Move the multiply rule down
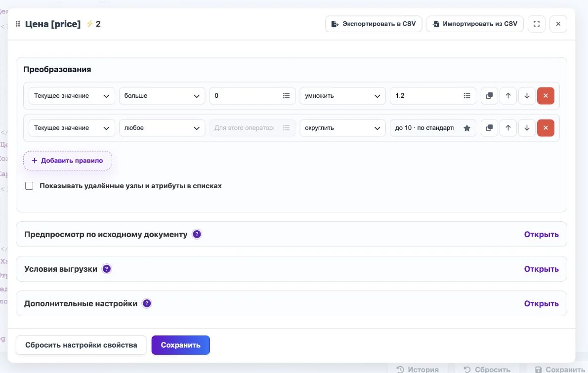The image size is (588, 373). [527, 95]
